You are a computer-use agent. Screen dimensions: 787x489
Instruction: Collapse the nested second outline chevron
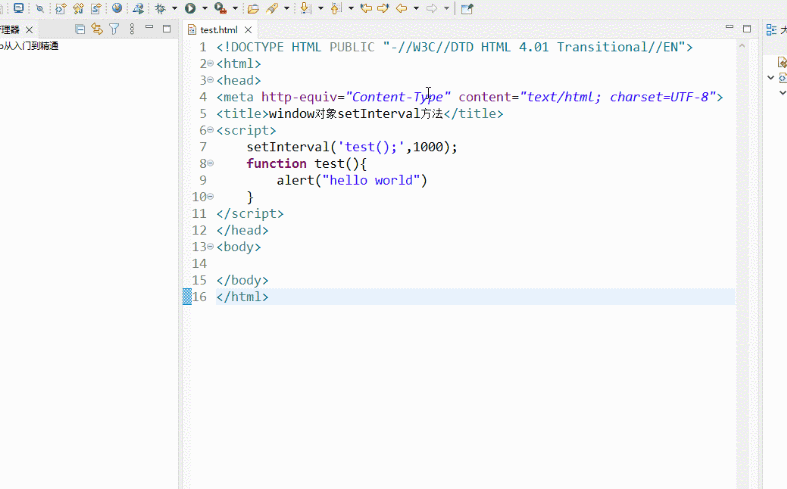point(782,93)
